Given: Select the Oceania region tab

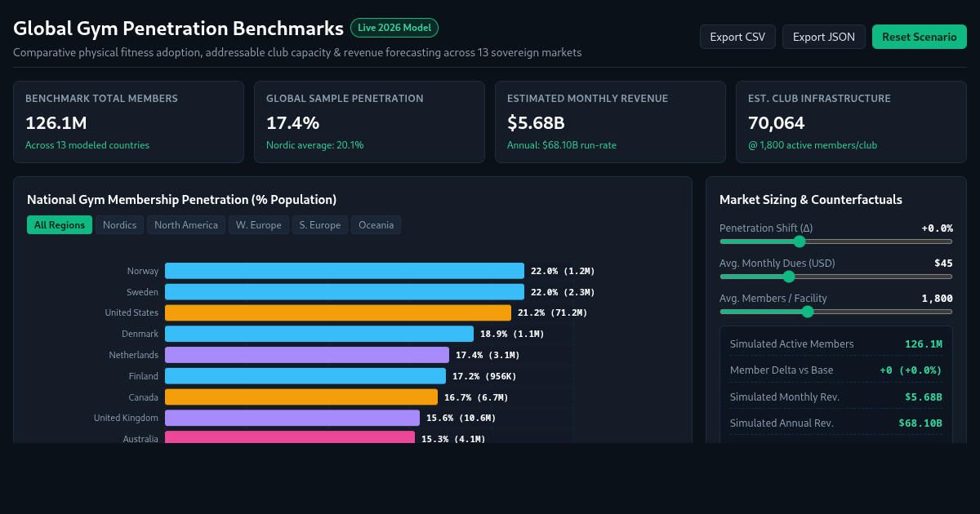Looking at the screenshot, I should click(376, 225).
